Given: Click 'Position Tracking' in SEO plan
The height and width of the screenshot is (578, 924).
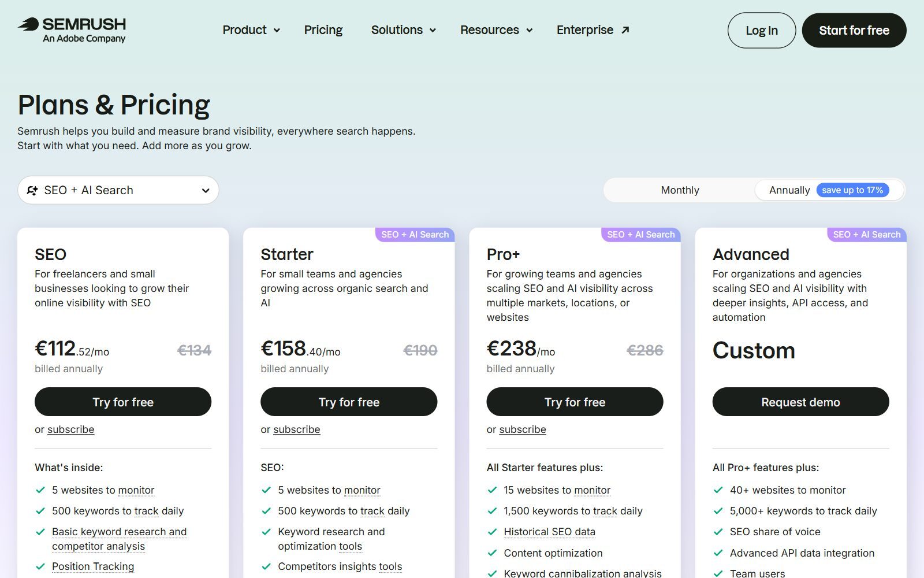Looking at the screenshot, I should [93, 566].
